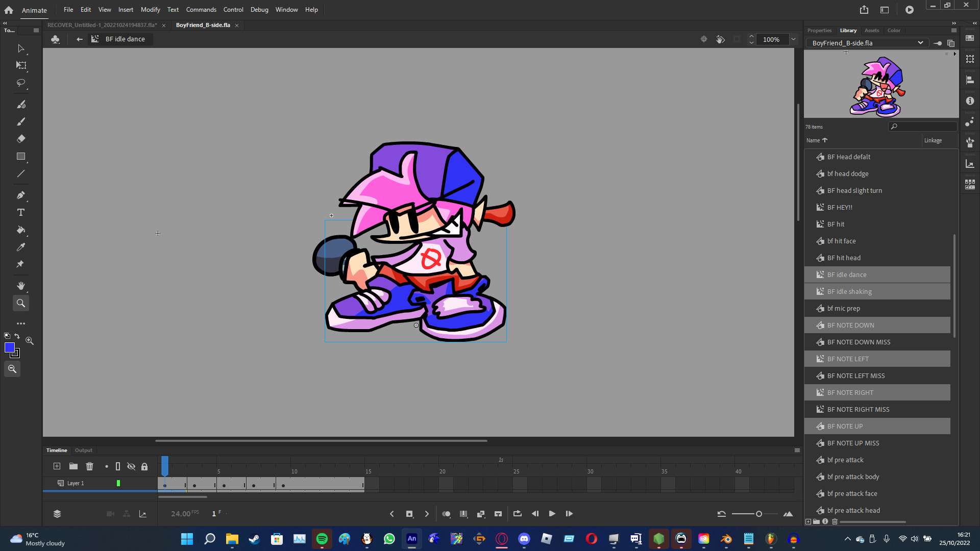The width and height of the screenshot is (980, 551).
Task: Open the Control menu
Action: pyautogui.click(x=233, y=10)
